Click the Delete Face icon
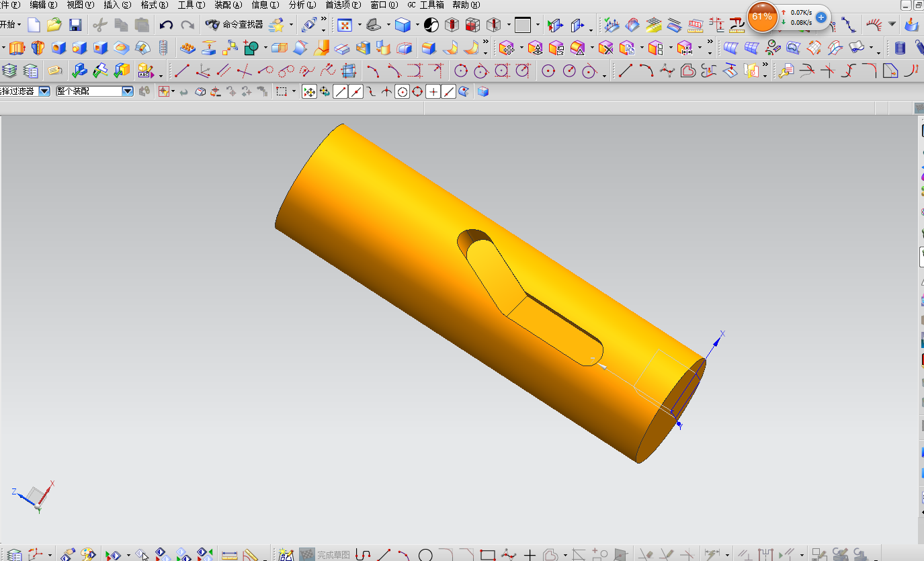The height and width of the screenshot is (561, 924). [605, 48]
